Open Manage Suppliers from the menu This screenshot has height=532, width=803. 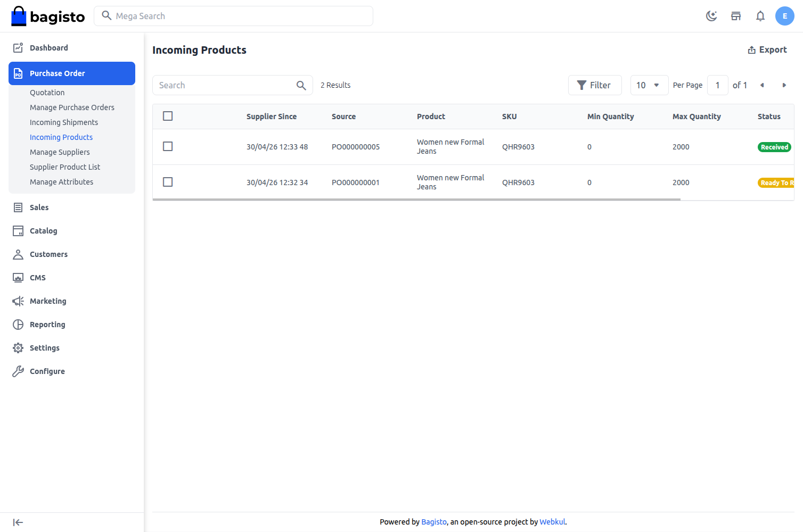coord(60,152)
